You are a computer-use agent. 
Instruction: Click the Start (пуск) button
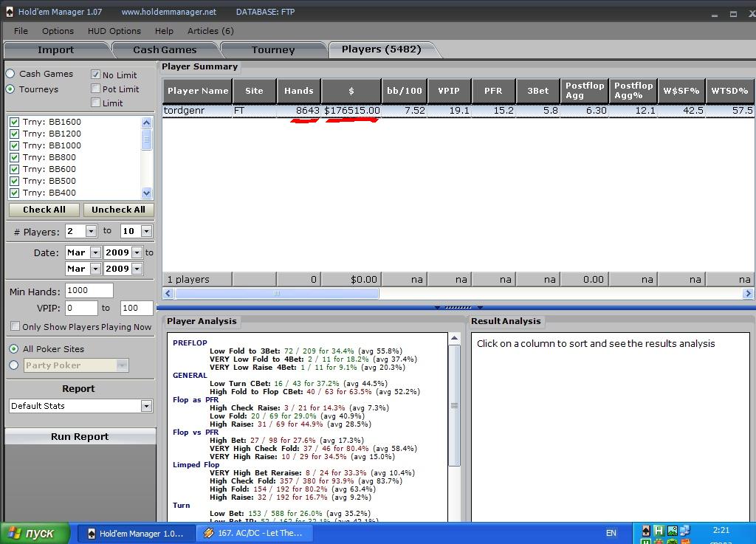(x=34, y=533)
